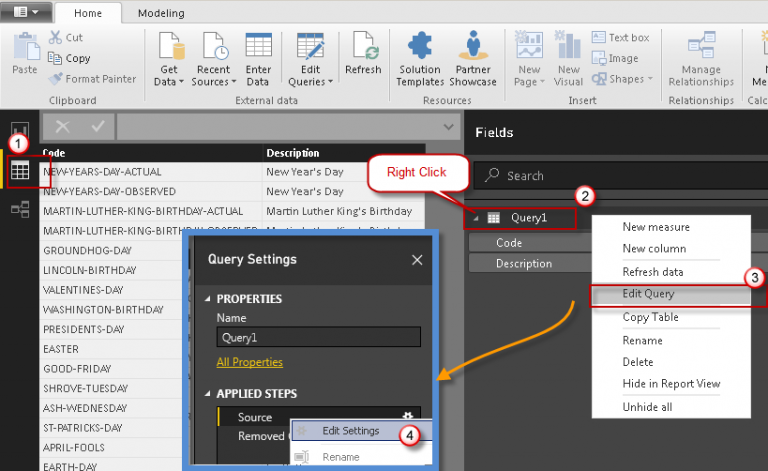768x471 pixels.
Task: Choose Edit Settings in step menu
Action: [350, 431]
